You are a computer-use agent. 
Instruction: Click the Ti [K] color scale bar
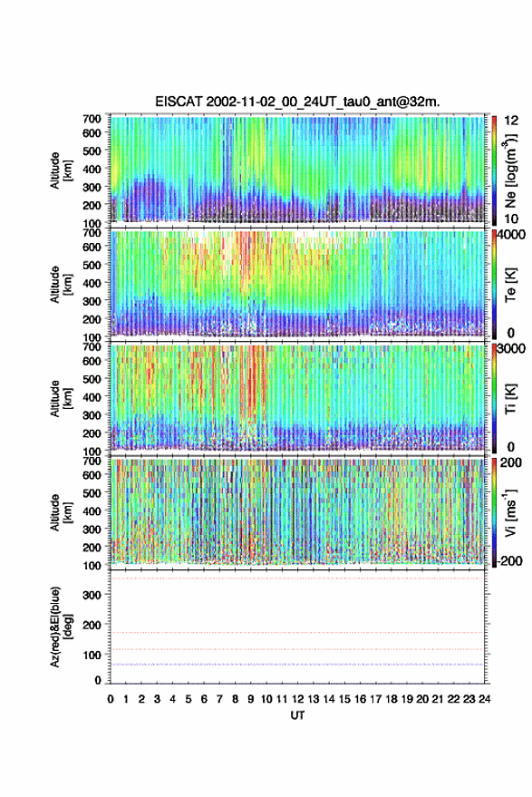(494, 399)
